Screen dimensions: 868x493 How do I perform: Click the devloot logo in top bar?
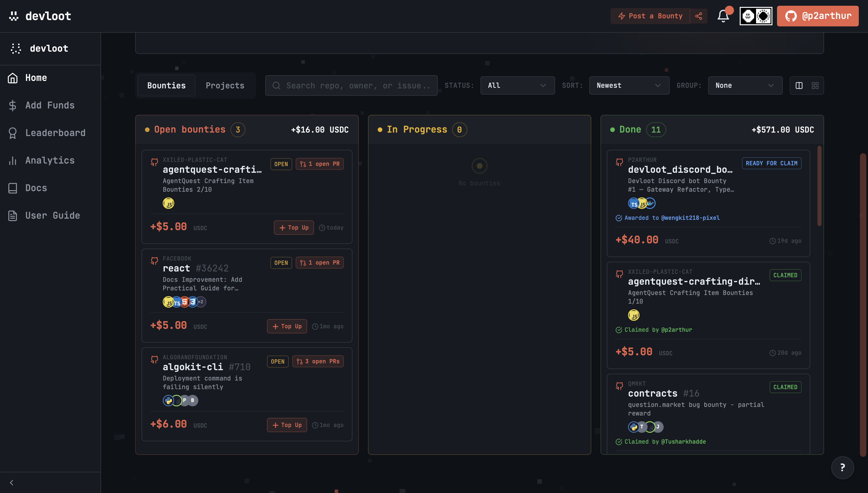coord(40,16)
